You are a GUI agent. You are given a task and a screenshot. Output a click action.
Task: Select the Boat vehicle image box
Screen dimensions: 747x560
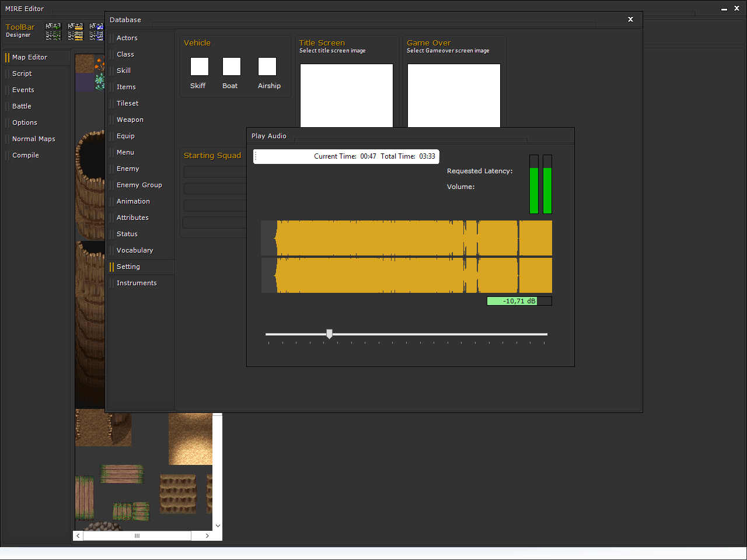[x=232, y=66]
